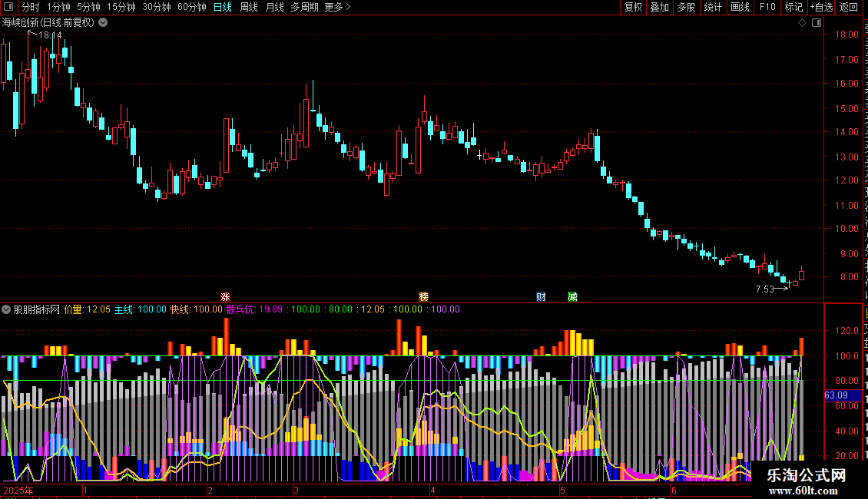The image size is (868, 499).
Task: Click the 快线: 100.00 indicator value
Action: tap(196, 309)
